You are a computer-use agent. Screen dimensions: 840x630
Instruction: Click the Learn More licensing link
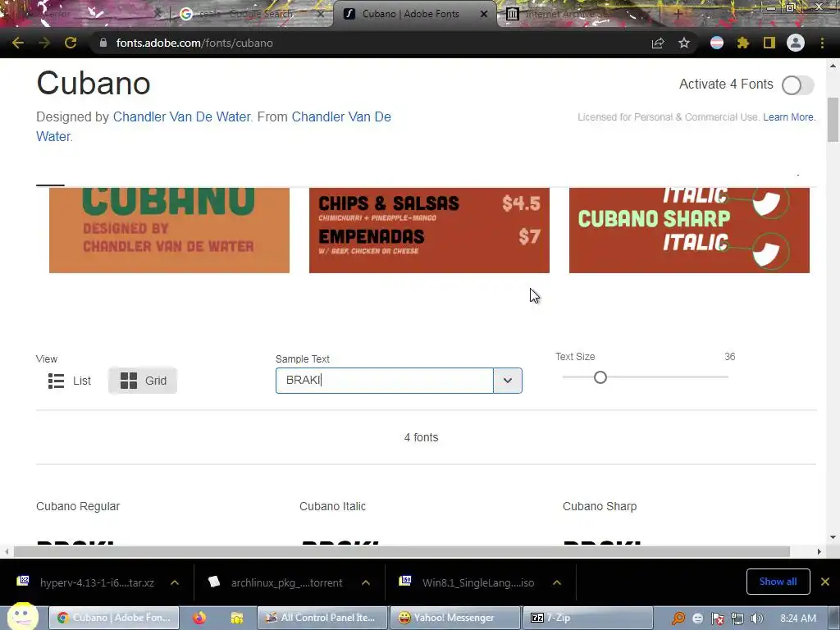[788, 116]
